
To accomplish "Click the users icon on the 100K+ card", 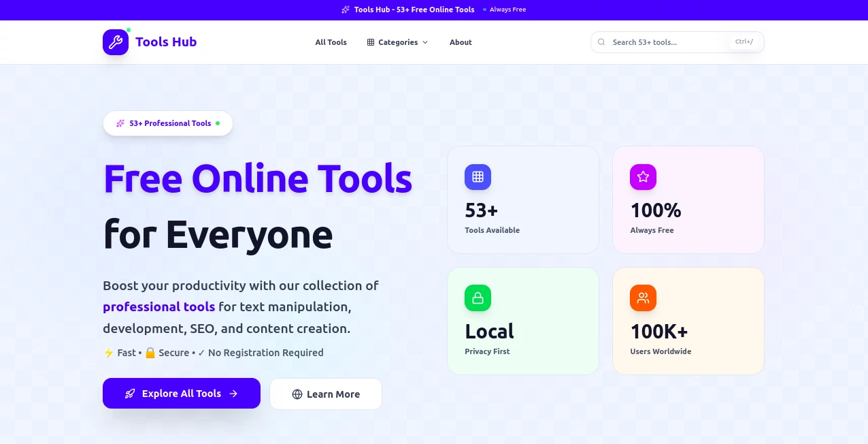I will (643, 298).
